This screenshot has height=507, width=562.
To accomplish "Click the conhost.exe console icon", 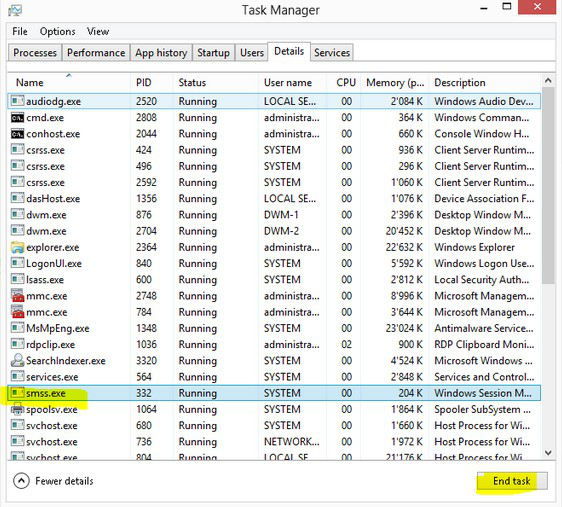I will point(17,134).
